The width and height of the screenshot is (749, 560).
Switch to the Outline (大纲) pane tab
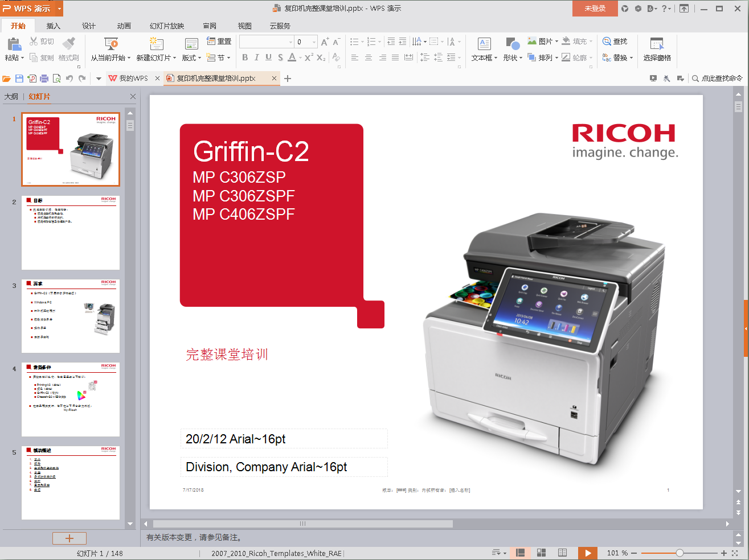pyautogui.click(x=11, y=97)
